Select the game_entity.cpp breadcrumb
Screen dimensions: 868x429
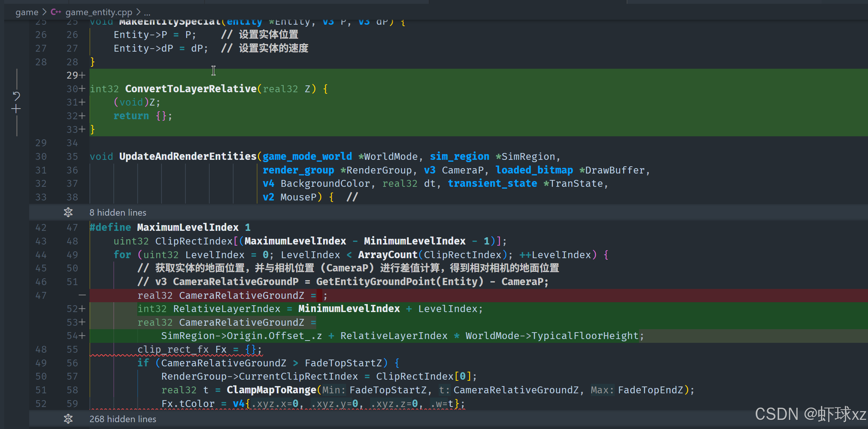click(99, 13)
